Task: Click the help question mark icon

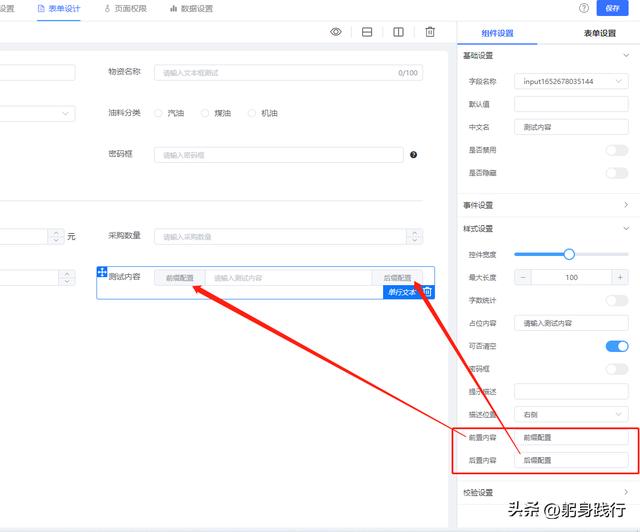Action: (x=584, y=8)
